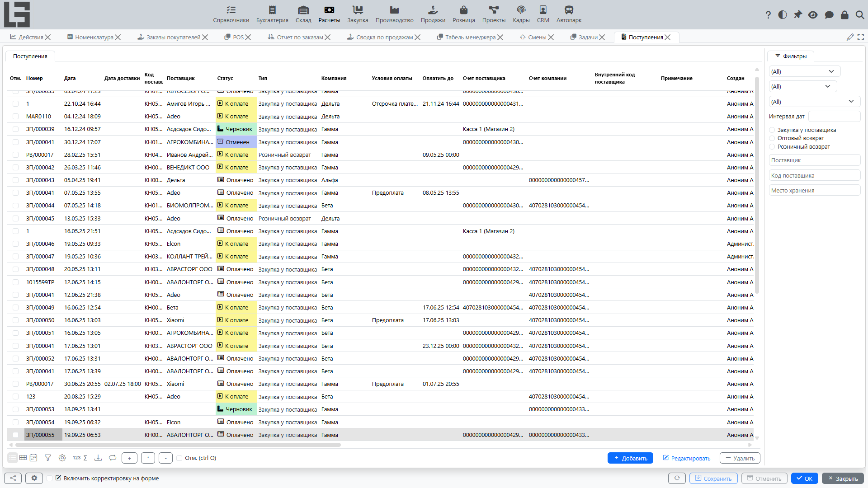Switch to calendar view icon
Screen dimensions: 868x488
pos(33,458)
